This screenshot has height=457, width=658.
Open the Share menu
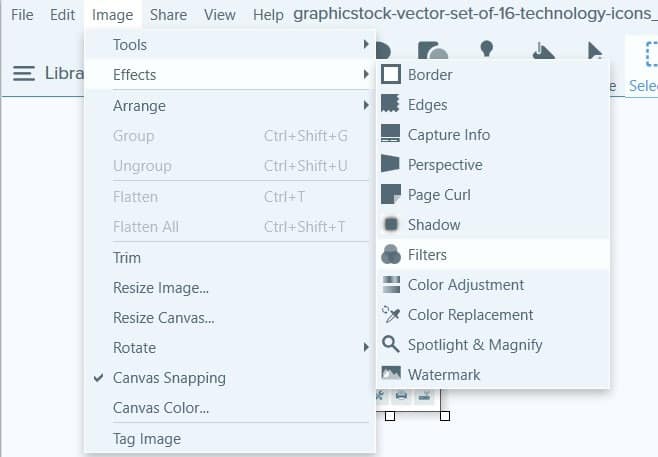coord(168,15)
